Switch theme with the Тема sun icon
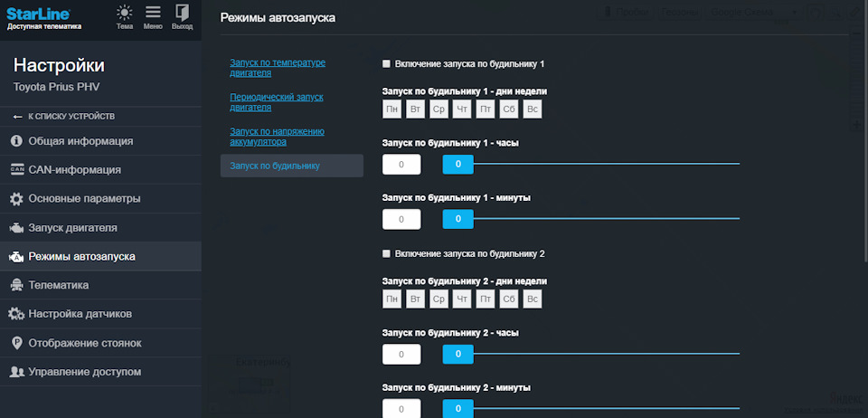This screenshot has width=868, height=418. pyautogui.click(x=125, y=13)
